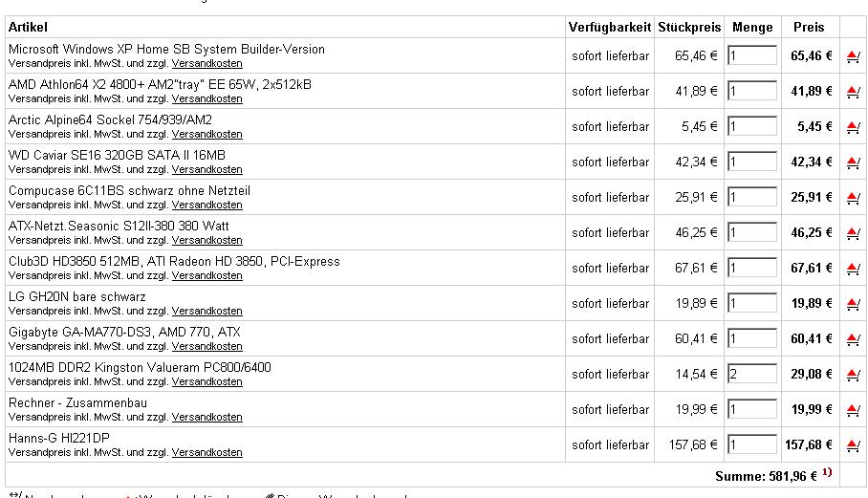
Task: Remove WD Caviar SE16 drive via cart icon
Action: pyautogui.click(x=853, y=162)
